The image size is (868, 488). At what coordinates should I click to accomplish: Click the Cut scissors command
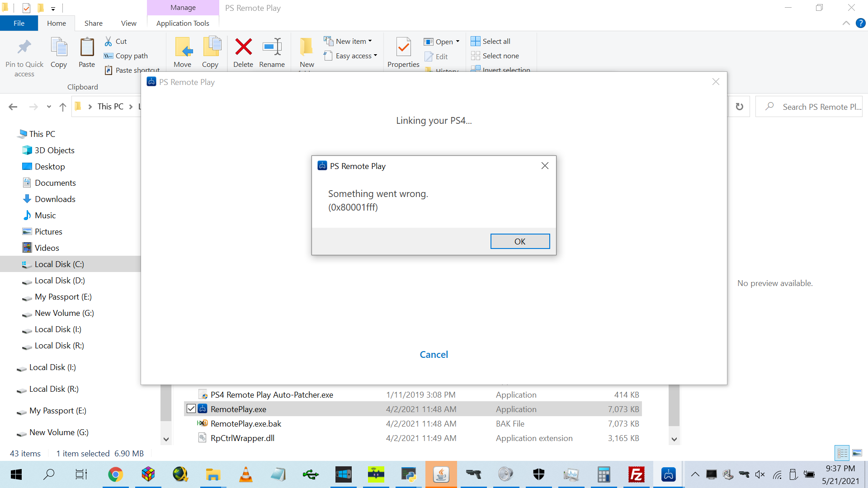pos(116,41)
